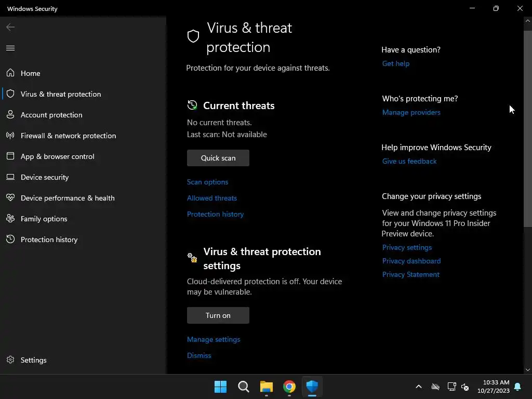Click the person icon for Account protection
Viewport: 532px width, 399px height.
coord(10,115)
